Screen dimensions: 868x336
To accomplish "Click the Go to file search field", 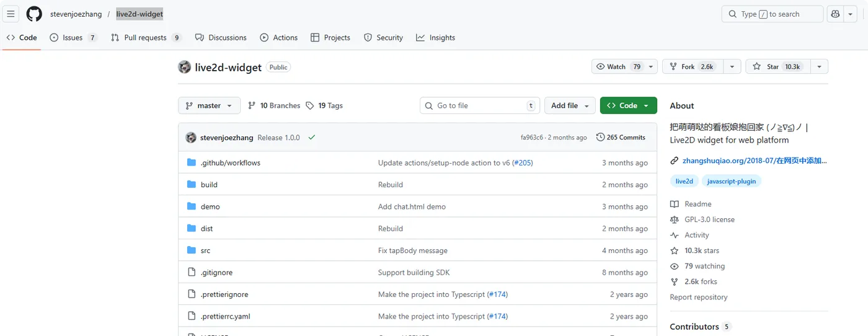I will [480, 105].
